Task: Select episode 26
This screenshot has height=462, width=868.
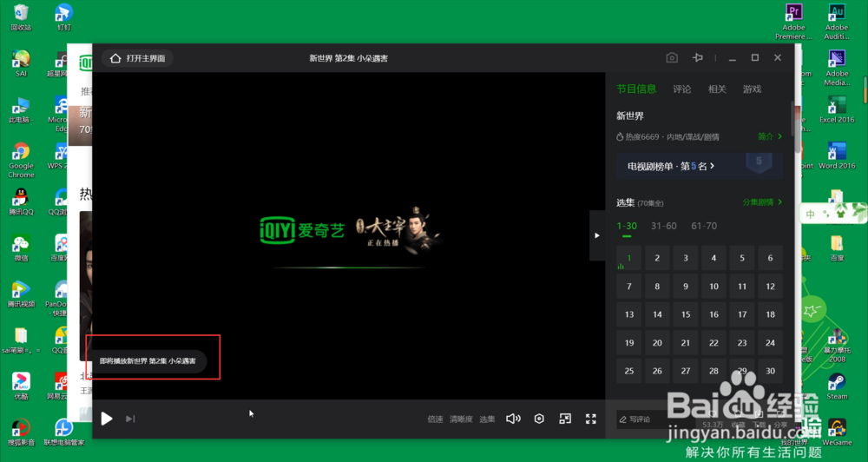Action: point(657,371)
